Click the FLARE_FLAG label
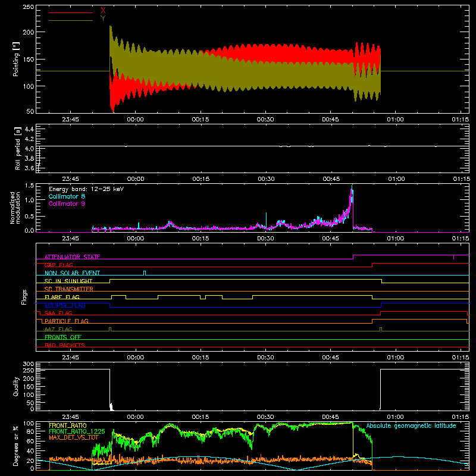The height and width of the screenshot is (476, 476). coord(62,297)
